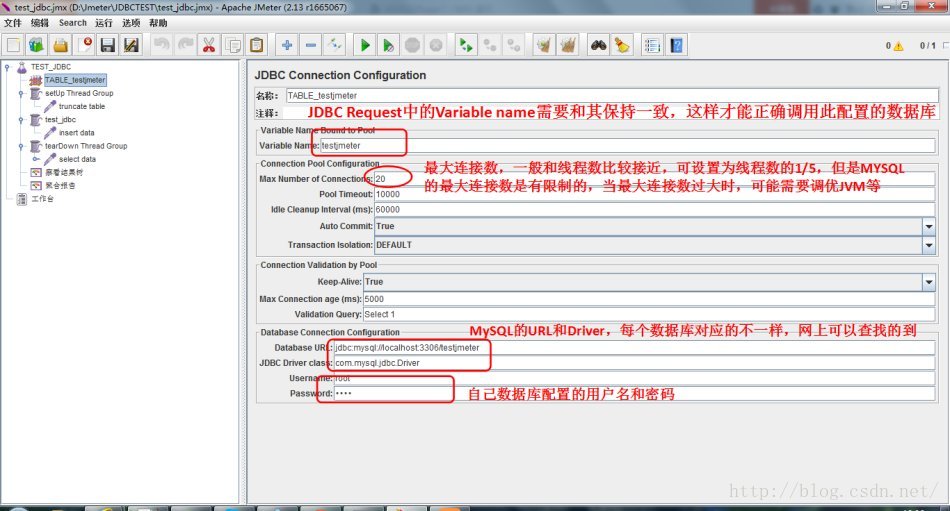This screenshot has height=511, width=950.
Task: Click the Copy icon in toolbar
Action: coord(233,45)
